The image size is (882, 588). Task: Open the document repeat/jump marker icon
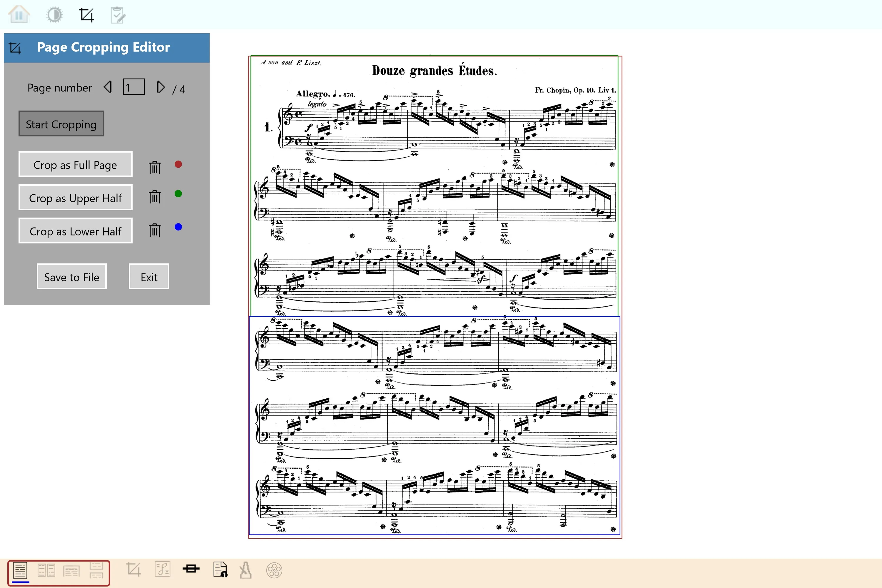click(220, 570)
